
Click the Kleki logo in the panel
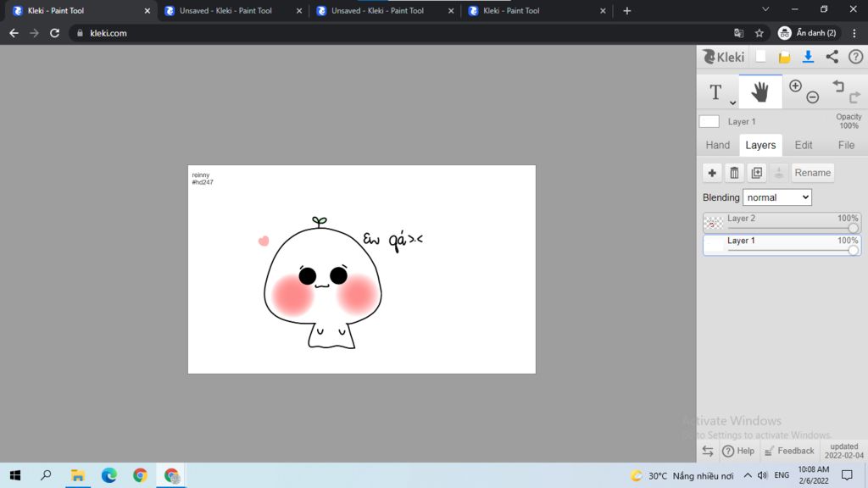click(x=724, y=57)
